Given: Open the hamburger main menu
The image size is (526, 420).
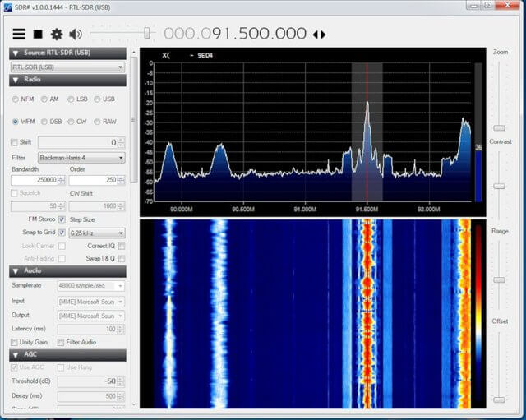Looking at the screenshot, I should coord(18,34).
